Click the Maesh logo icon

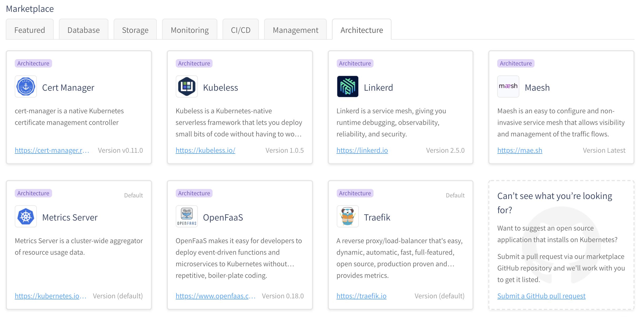tap(508, 86)
